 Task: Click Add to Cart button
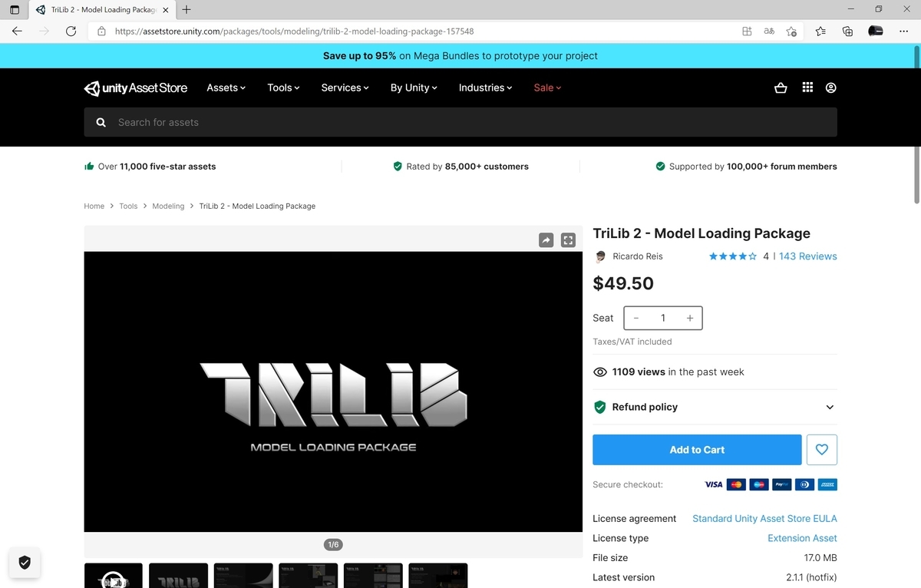697,450
